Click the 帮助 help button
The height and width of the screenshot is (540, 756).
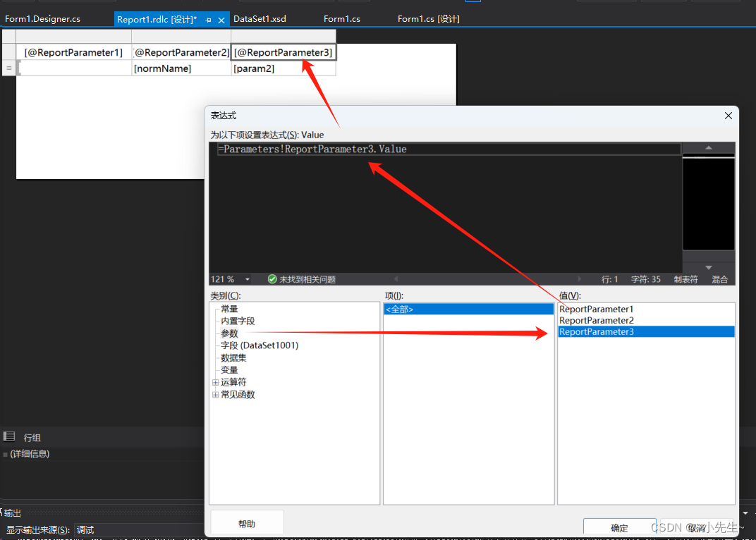coord(247,522)
